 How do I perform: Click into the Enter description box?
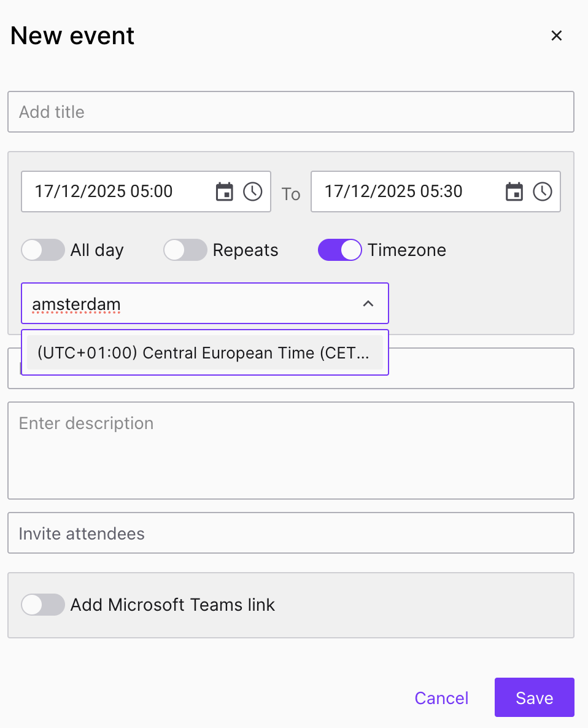pos(291,451)
